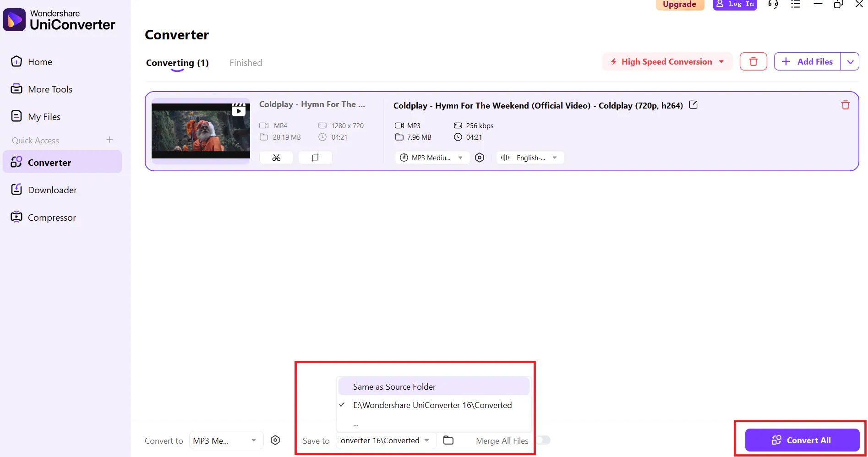Click the 7.96 MB output size

[x=419, y=137]
